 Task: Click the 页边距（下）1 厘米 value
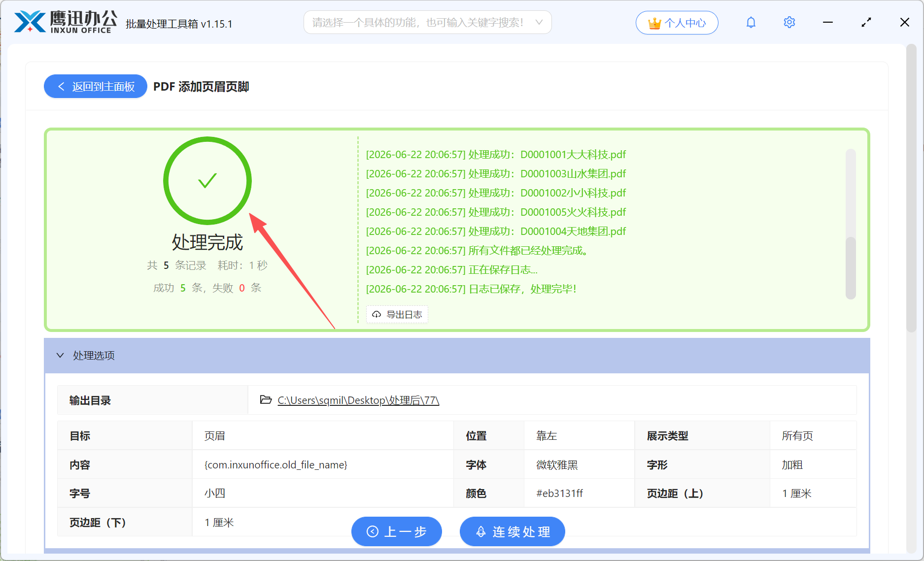click(219, 523)
